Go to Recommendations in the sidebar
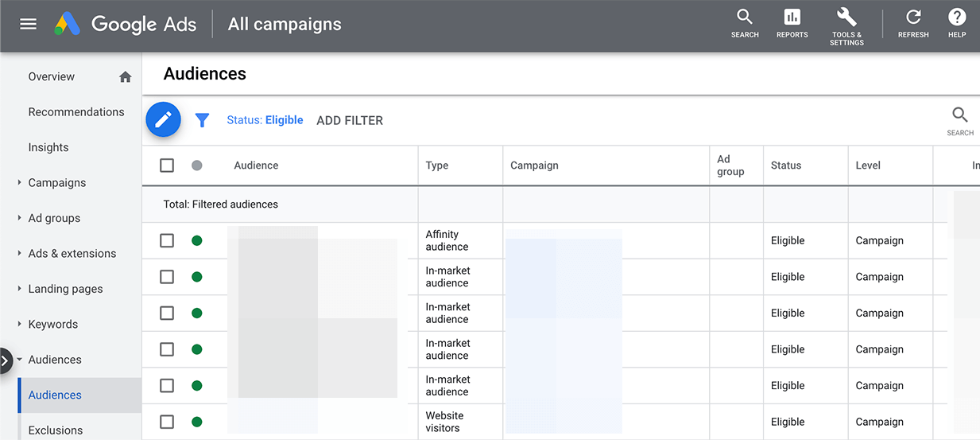 coord(76,112)
